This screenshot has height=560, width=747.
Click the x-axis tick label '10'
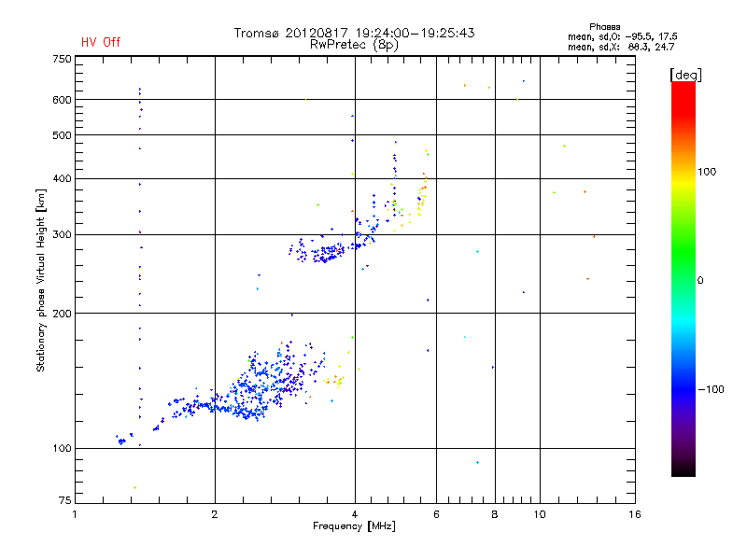(540, 514)
